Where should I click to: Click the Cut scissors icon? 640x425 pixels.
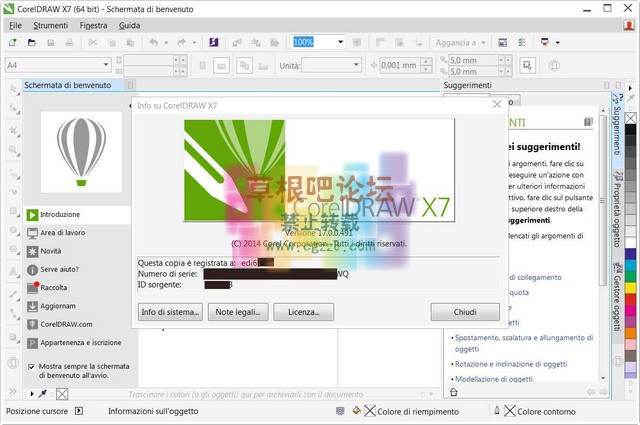[93, 42]
